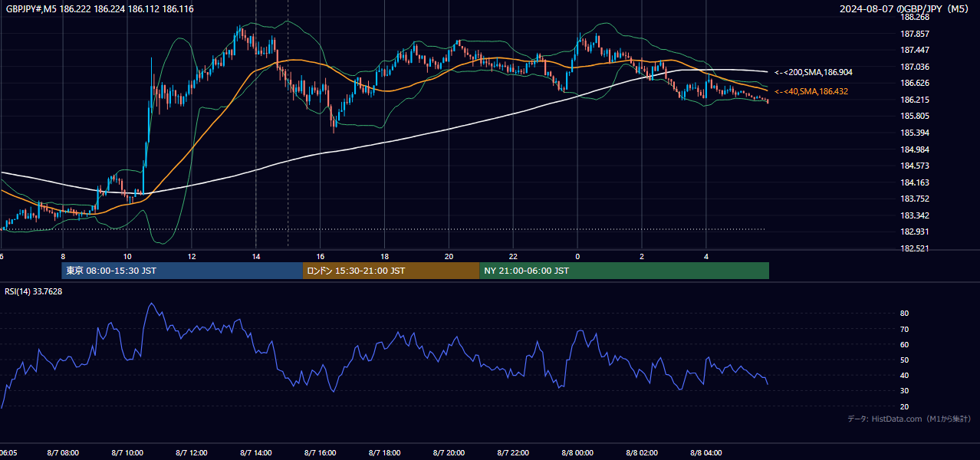Click price axis value 184.163

click(x=915, y=182)
